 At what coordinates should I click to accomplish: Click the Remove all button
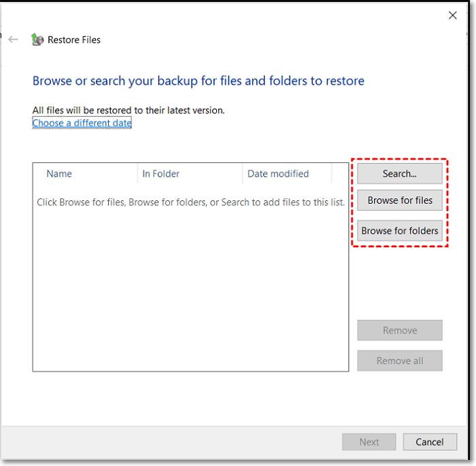pos(400,361)
